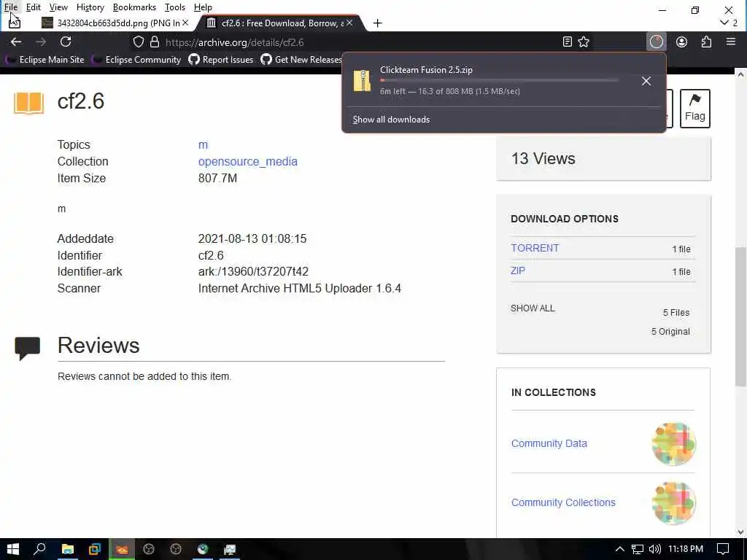This screenshot has width=747, height=560.
Task: Click Community Collections thumbnail image
Action: pos(673,503)
